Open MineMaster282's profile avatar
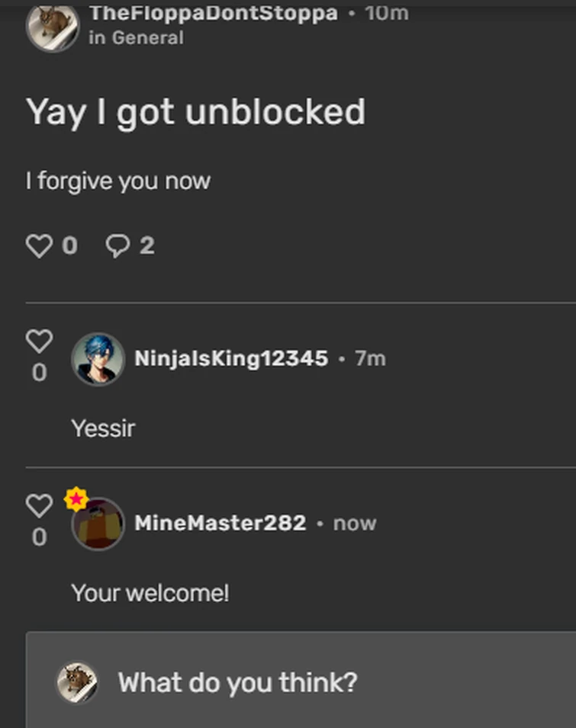This screenshot has height=728, width=576. point(99,526)
